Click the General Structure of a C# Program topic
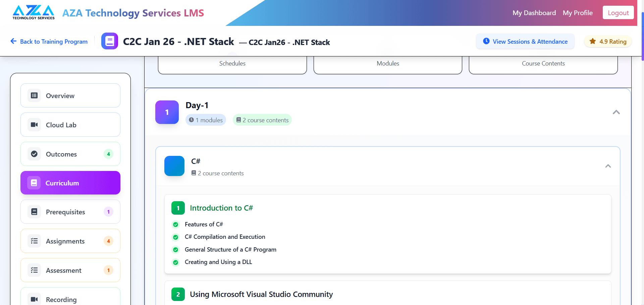Viewport: 644px width, 305px height. point(230,250)
